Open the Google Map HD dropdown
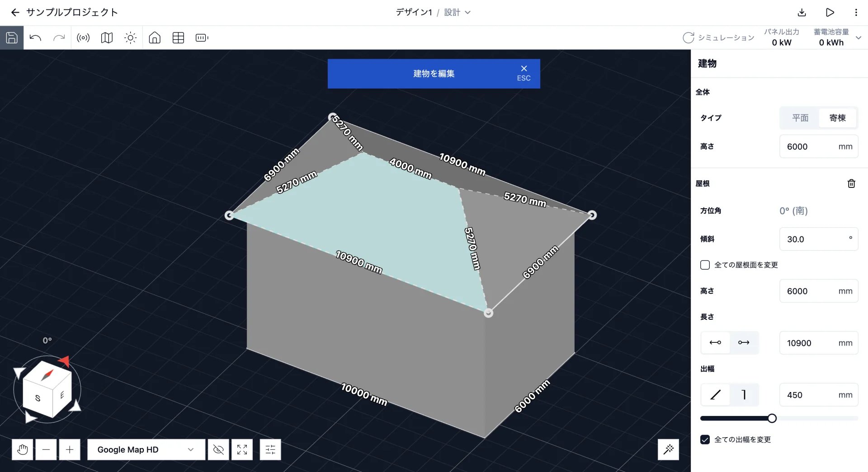 pyautogui.click(x=146, y=449)
